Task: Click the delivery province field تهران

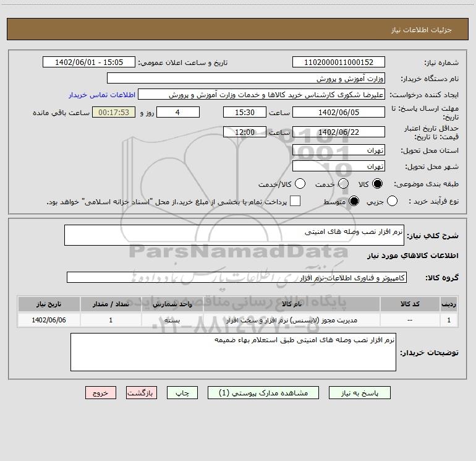Action: tap(339, 150)
